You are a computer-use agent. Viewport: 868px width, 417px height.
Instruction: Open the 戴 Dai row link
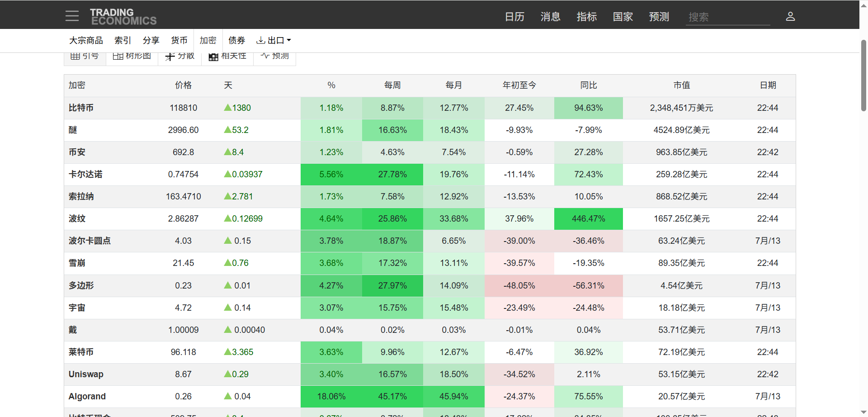[x=73, y=330]
